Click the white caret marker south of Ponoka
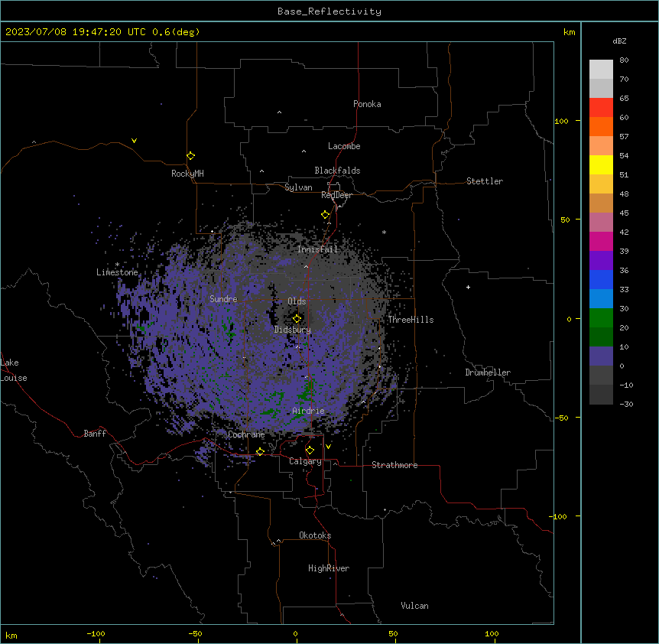Image resolution: width=659 pixels, height=644 pixels. 279,112
